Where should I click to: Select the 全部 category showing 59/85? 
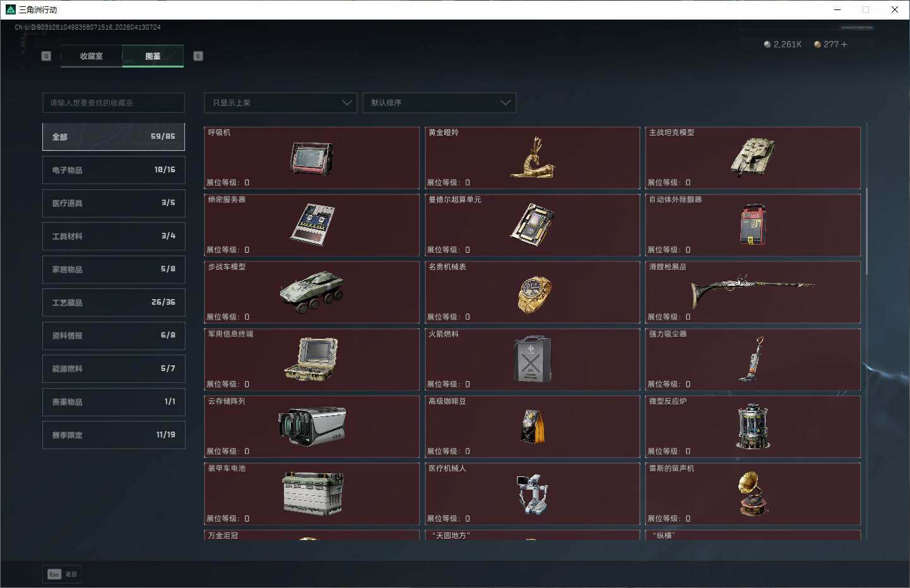[x=114, y=137]
